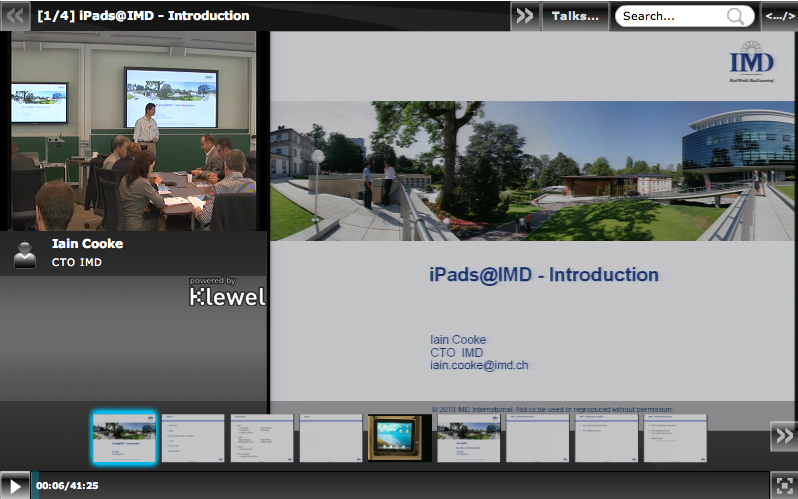Select the sixth thumbnail with campus photo
This screenshot has width=798, height=499.
click(469, 438)
